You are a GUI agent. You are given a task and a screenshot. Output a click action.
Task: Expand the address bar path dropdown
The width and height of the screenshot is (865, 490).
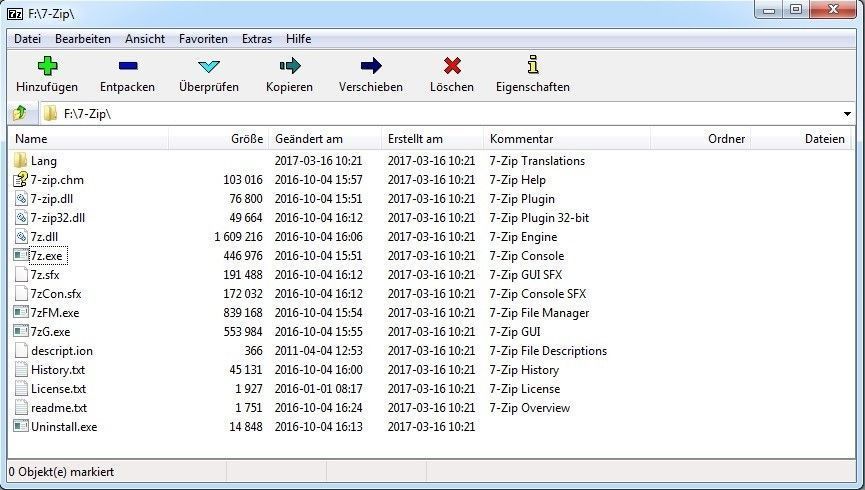point(847,114)
